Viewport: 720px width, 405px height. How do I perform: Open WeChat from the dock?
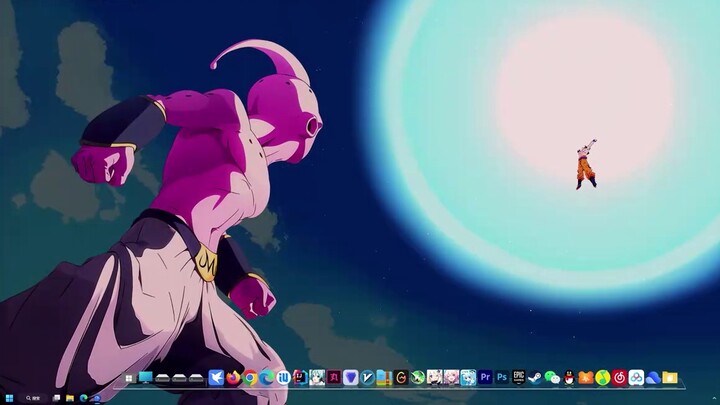(552, 377)
